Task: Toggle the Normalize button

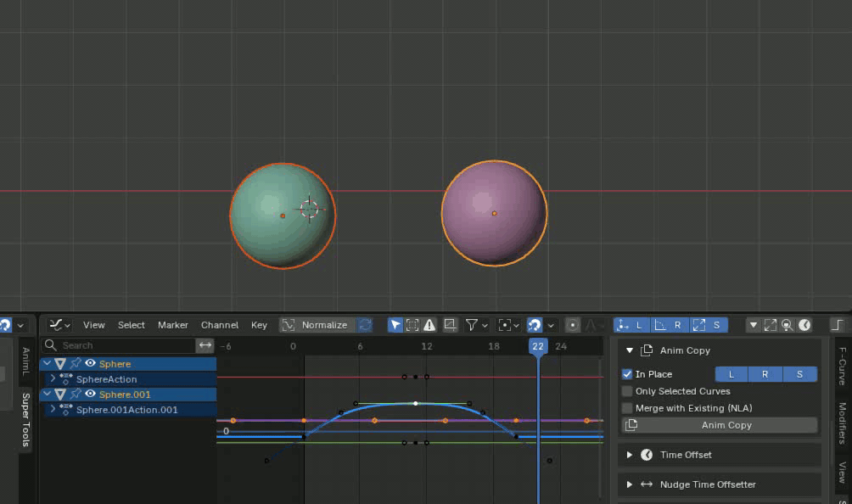Action: pyautogui.click(x=317, y=325)
